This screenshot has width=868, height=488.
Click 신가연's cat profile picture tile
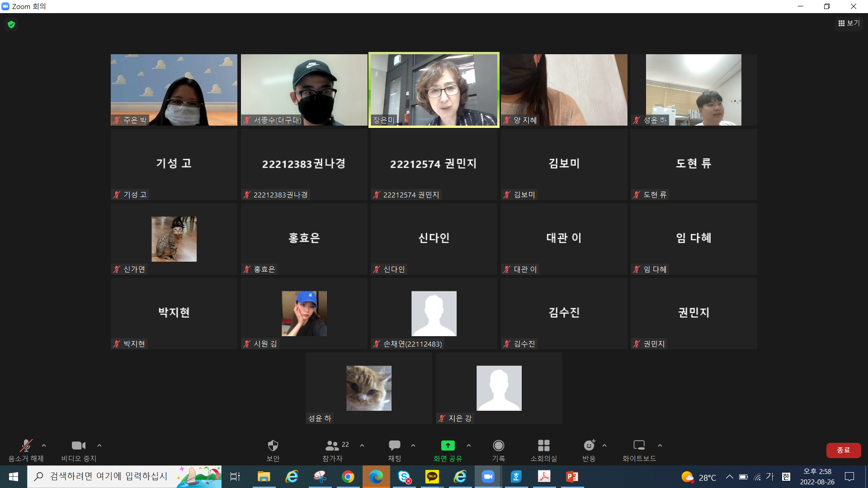pos(174,239)
